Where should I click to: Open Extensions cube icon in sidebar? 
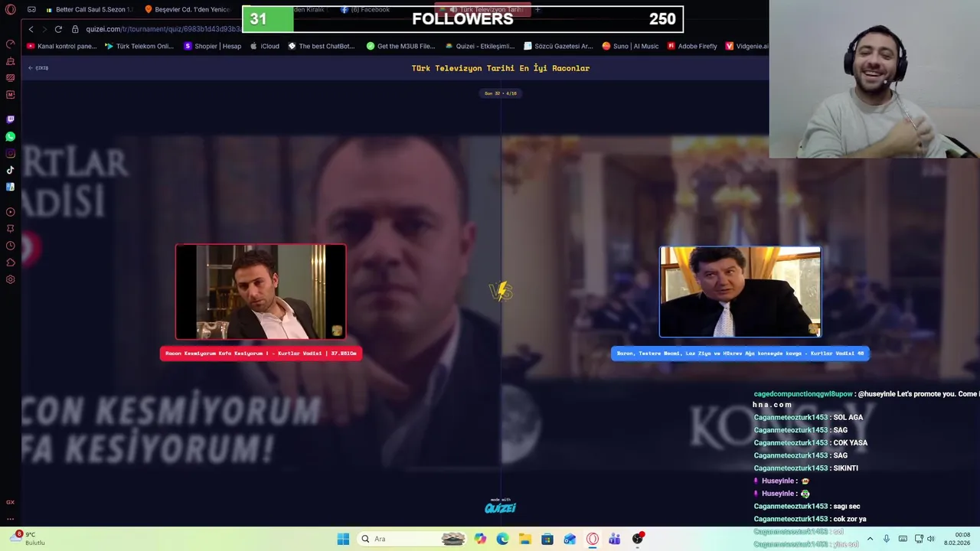tap(11, 262)
